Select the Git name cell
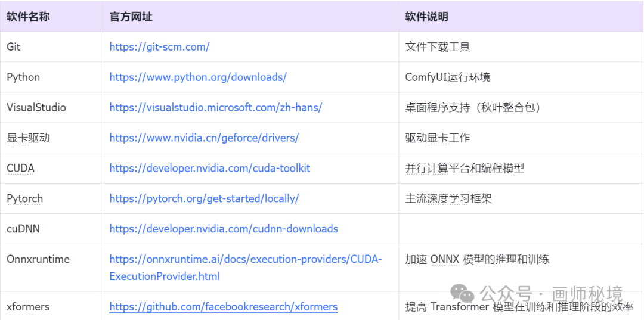The height and width of the screenshot is (320, 644). point(51,46)
